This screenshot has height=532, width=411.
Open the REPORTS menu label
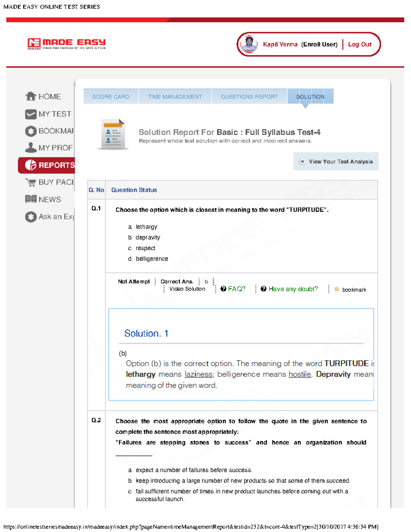point(57,165)
